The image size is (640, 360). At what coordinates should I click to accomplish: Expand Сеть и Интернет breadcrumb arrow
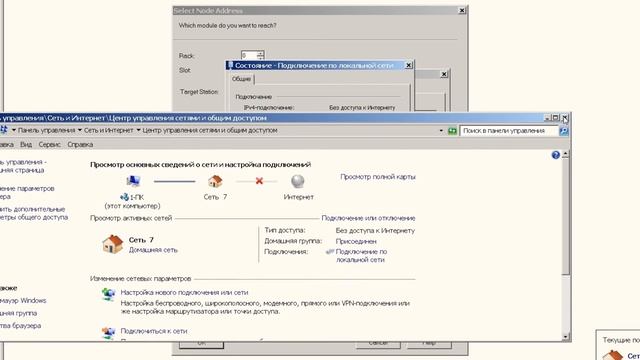138,130
